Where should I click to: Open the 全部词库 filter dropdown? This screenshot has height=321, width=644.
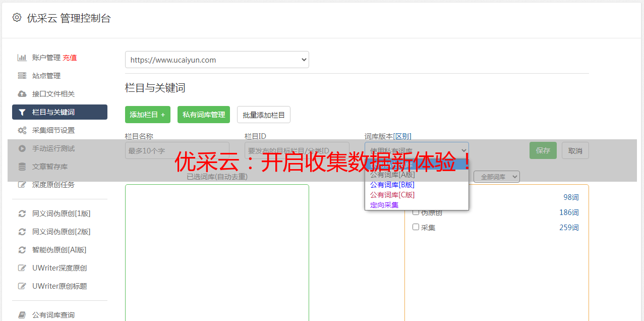pyautogui.click(x=496, y=177)
